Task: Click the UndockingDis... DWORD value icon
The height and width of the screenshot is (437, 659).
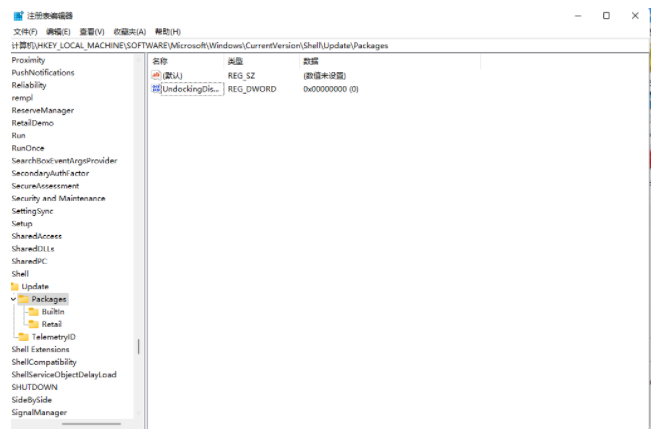Action: pyautogui.click(x=156, y=89)
